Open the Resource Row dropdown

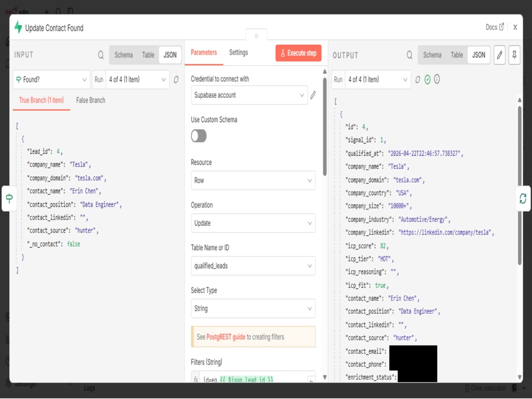pos(253,180)
